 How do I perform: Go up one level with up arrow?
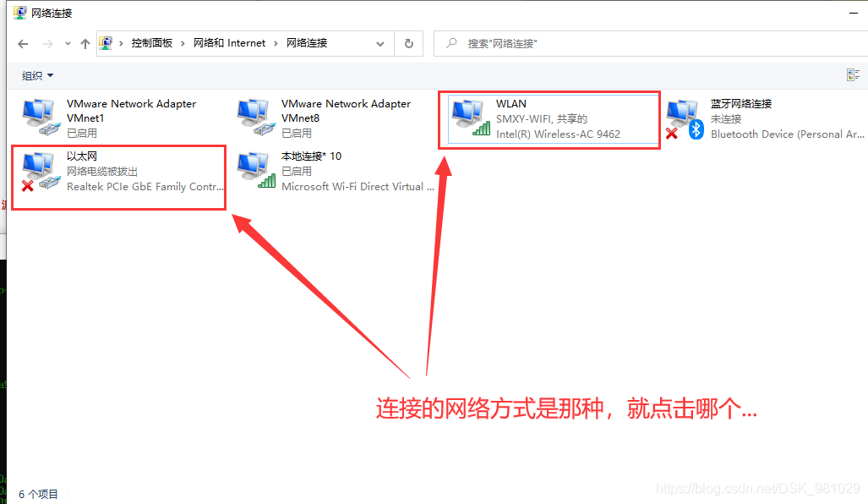click(85, 44)
